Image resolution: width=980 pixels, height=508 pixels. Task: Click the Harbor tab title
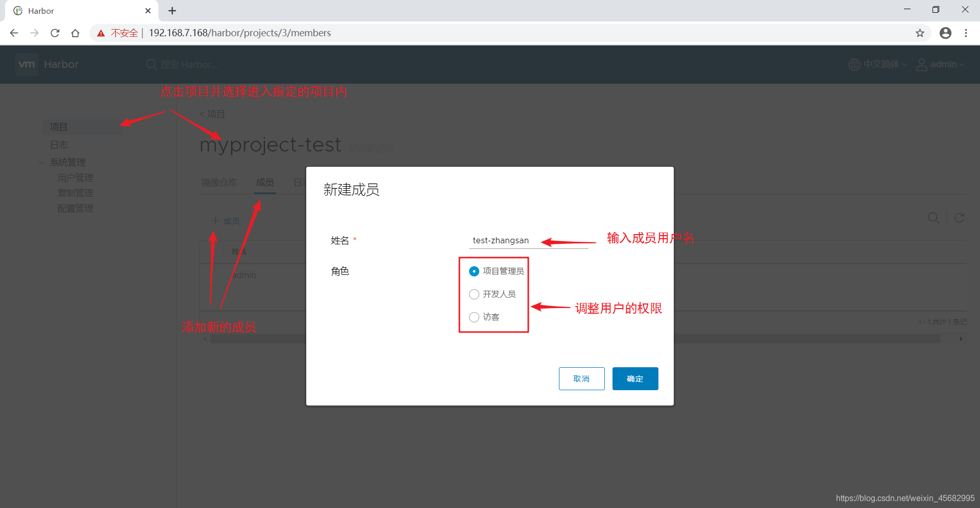[x=41, y=11]
